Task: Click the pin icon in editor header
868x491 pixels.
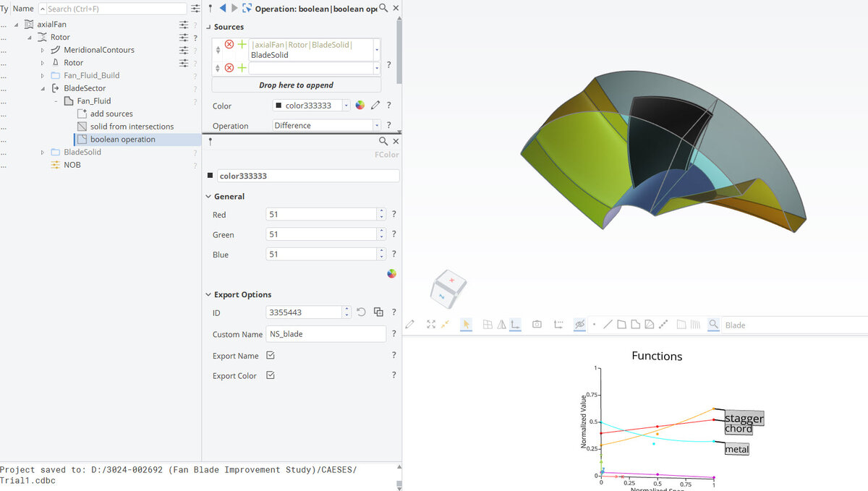Action: pos(210,8)
